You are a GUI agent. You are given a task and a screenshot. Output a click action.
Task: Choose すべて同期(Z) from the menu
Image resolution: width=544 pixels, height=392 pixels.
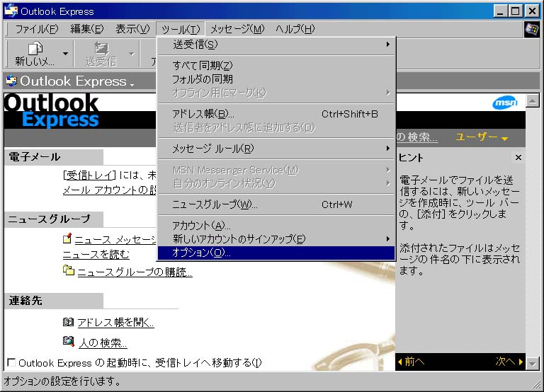(x=276, y=65)
